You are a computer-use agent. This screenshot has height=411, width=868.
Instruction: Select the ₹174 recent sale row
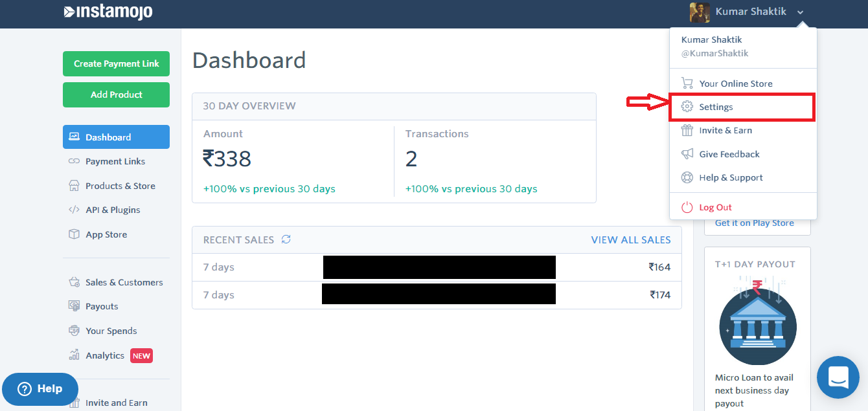[x=437, y=294]
